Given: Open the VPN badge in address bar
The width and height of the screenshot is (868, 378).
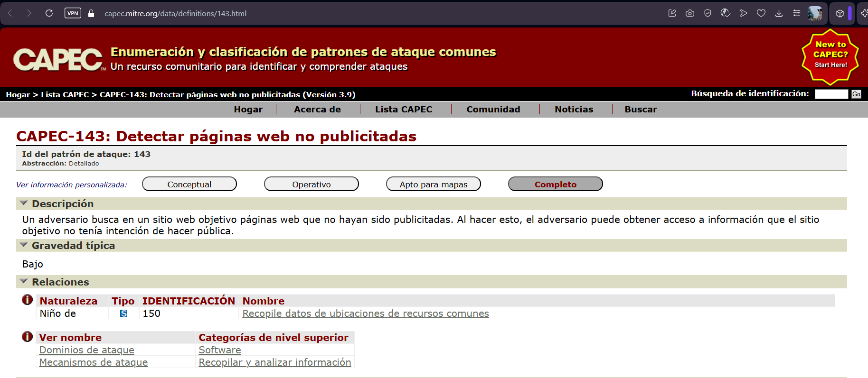Looking at the screenshot, I should pos(73,13).
